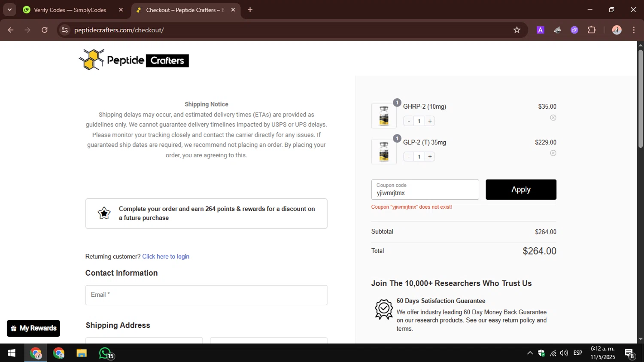Bookmark this page with star icon
The width and height of the screenshot is (644, 362).
point(517,30)
